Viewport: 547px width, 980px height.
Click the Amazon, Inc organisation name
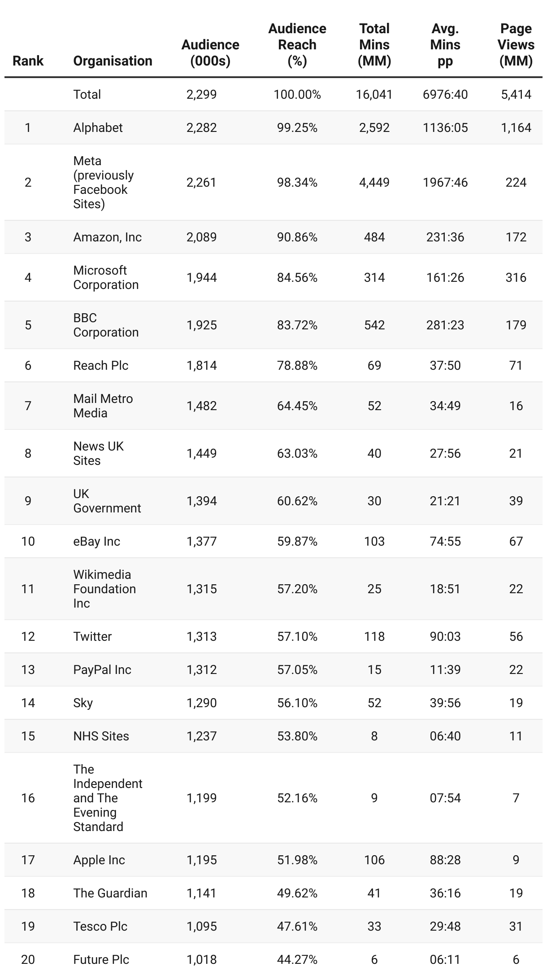[107, 237]
